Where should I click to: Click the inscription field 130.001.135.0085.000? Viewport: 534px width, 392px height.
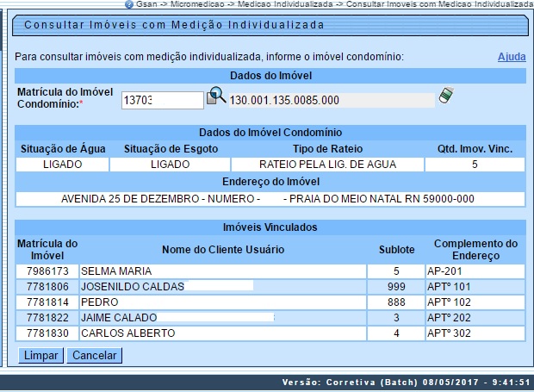click(331, 100)
